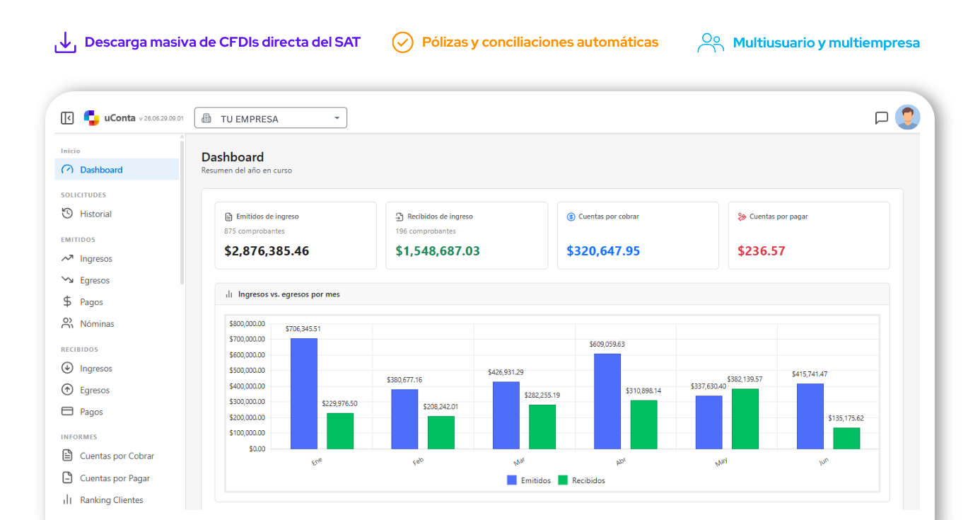Image resolution: width=980 pixels, height=520 pixels.
Task: Click the Cuentas por pagar $236.57 amount
Action: (762, 250)
